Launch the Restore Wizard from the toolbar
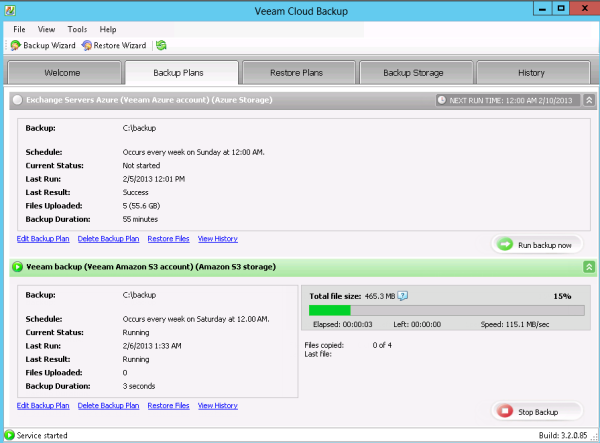This screenshot has height=443, width=600. (x=114, y=45)
